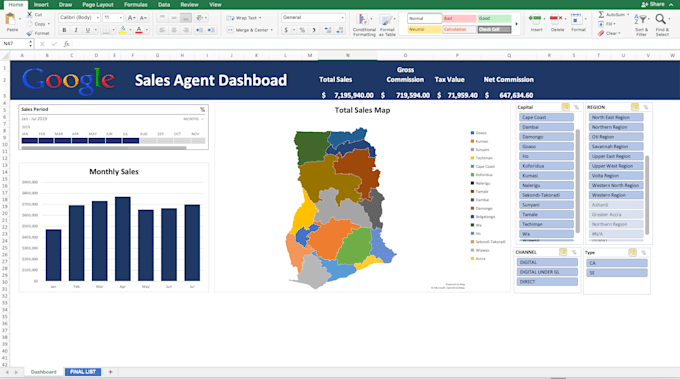Viewport: 680px width, 379px height.
Task: Toggle bold formatting
Action: pos(64,30)
